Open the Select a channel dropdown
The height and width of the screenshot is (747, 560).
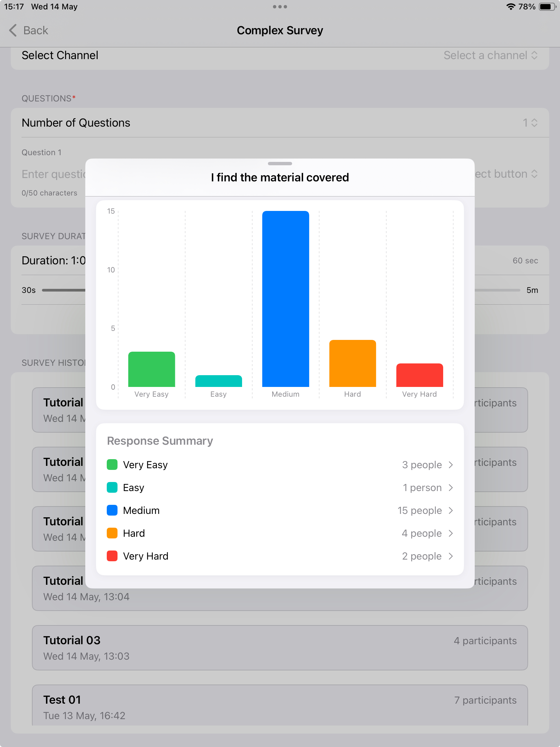pos(491,55)
